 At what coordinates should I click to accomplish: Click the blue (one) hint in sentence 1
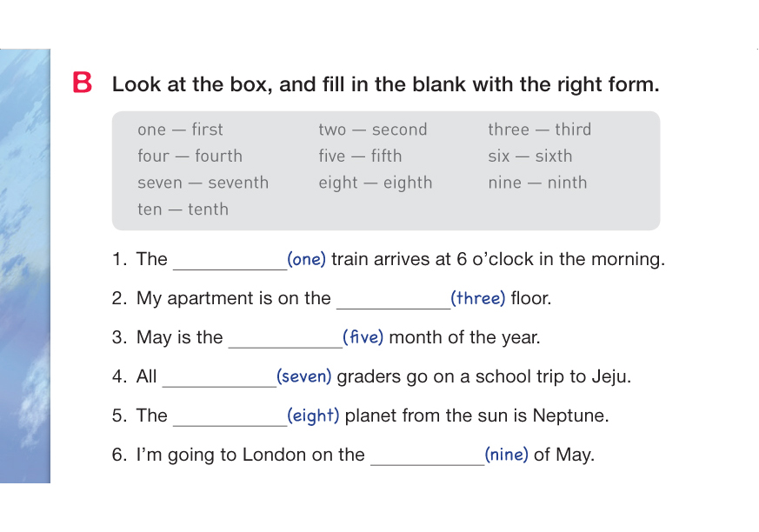pyautogui.click(x=306, y=259)
